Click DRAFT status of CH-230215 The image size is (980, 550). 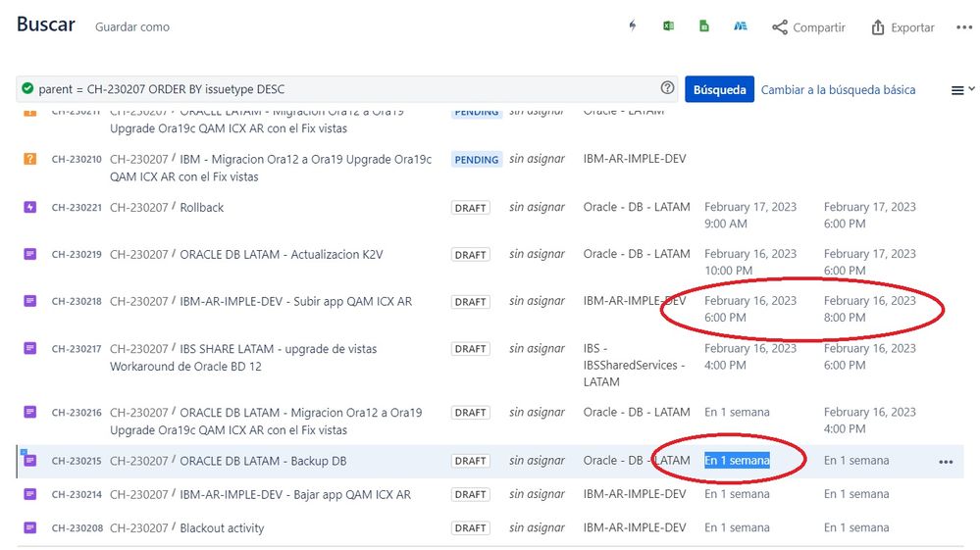(470, 461)
